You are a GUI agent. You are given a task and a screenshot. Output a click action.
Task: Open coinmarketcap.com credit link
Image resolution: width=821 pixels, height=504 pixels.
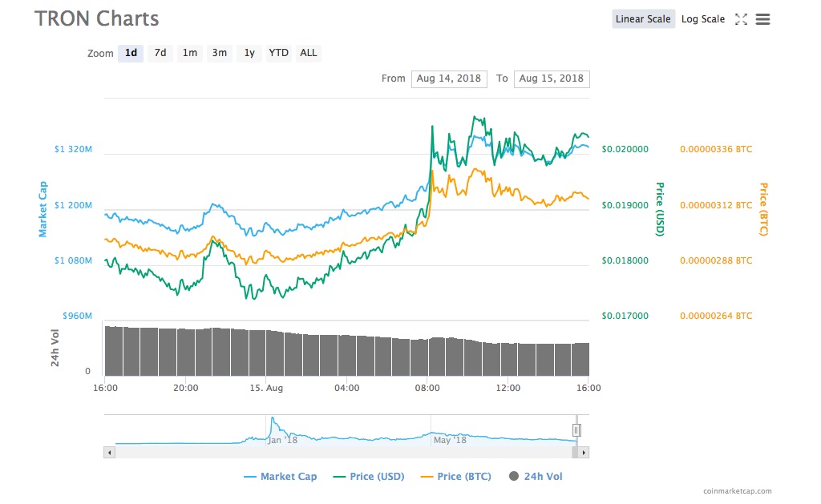click(738, 491)
